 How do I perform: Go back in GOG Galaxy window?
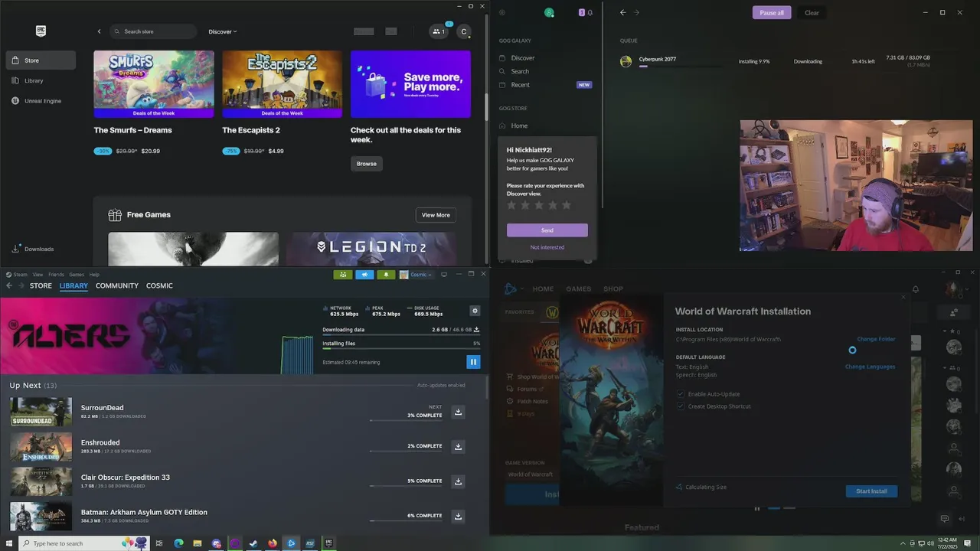coord(622,12)
